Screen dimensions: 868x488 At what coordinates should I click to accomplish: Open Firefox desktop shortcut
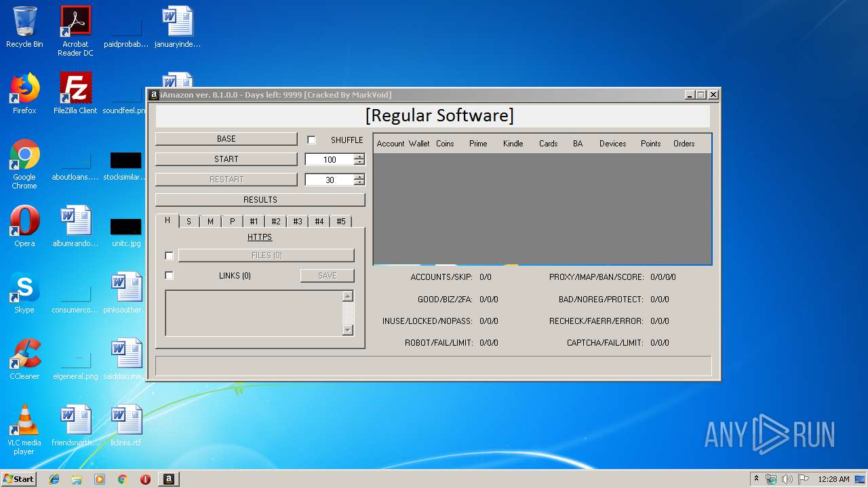[24, 94]
